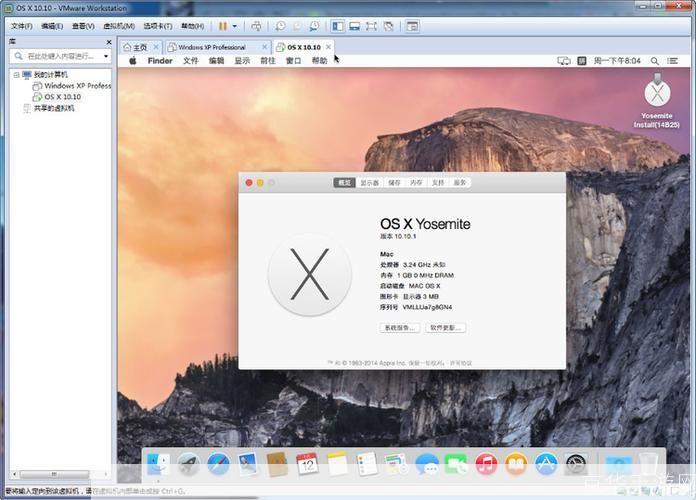Click the 许可协议 link at the bottom
This screenshot has width=696, height=500.
coord(461,363)
